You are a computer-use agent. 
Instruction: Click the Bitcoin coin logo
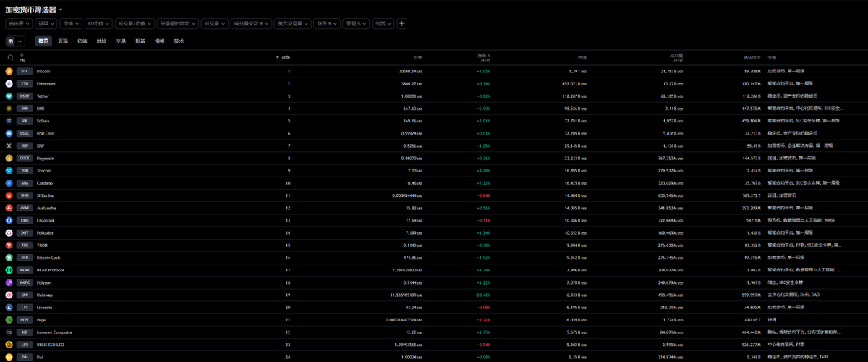coord(9,72)
